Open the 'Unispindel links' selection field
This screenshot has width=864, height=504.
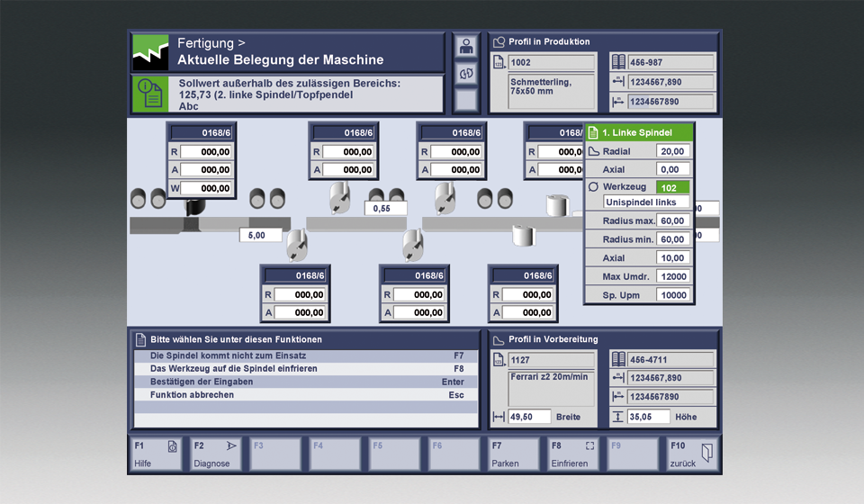click(x=646, y=202)
